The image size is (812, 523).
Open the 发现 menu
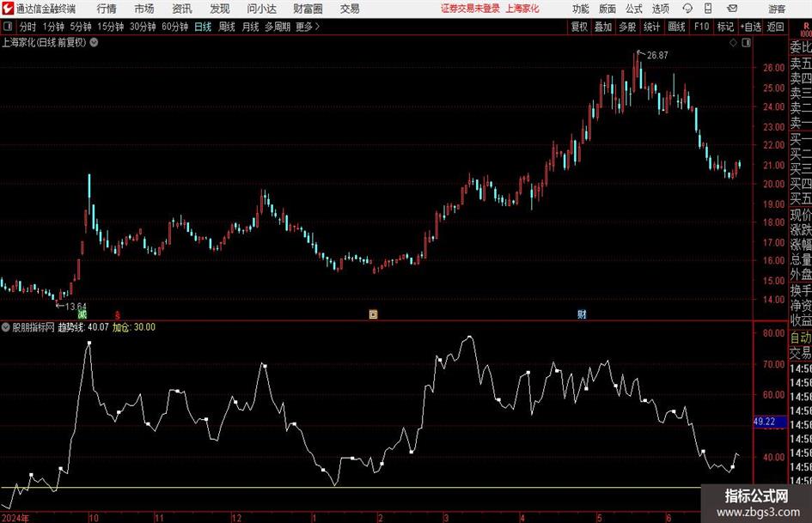(x=220, y=9)
